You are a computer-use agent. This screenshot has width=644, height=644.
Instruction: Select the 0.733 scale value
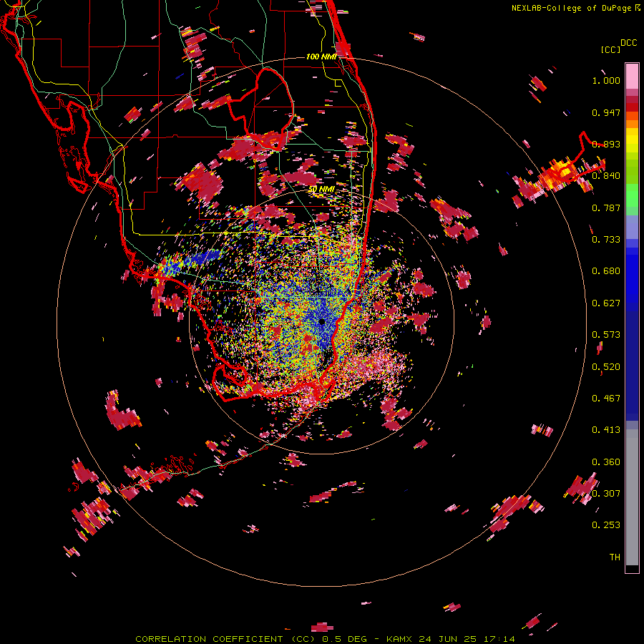606,240
